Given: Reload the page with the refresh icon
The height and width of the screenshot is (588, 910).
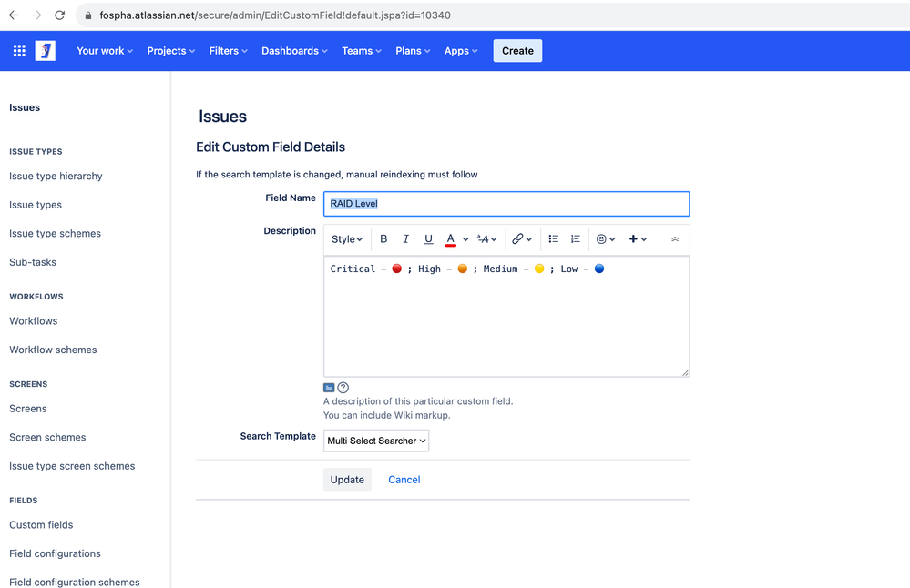Looking at the screenshot, I should pyautogui.click(x=60, y=15).
